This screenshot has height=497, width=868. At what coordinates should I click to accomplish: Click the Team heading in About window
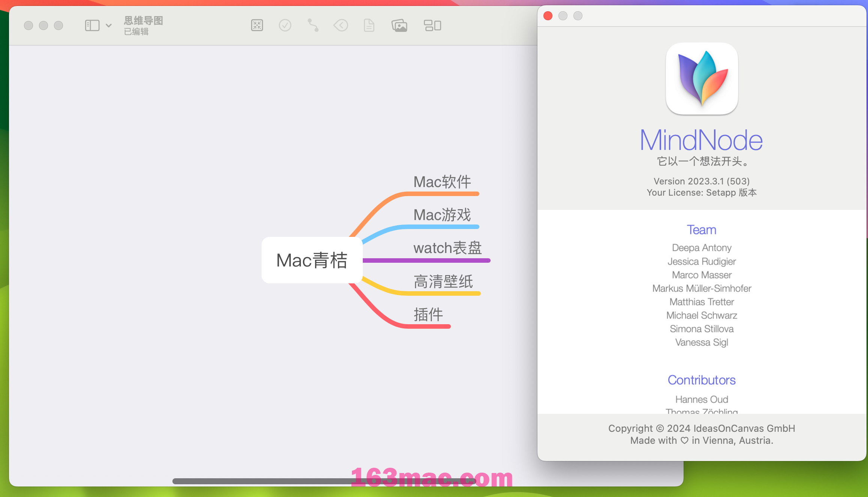click(702, 230)
